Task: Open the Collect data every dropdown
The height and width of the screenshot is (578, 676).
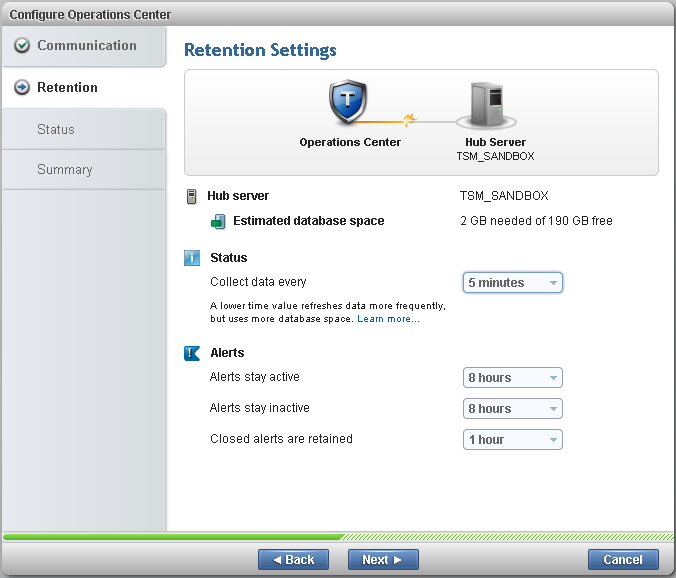Action: click(x=513, y=283)
